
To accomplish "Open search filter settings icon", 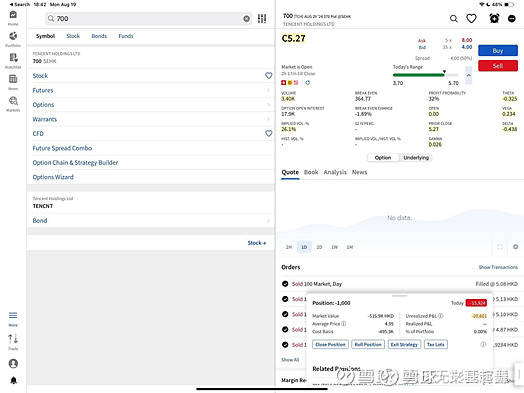I will (262, 19).
